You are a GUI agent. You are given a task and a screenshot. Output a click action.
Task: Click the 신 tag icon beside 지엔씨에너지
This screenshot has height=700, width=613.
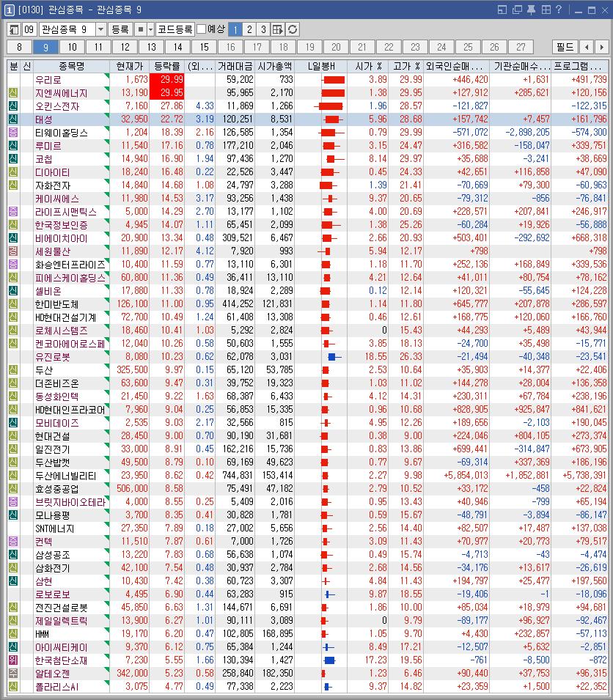point(13,93)
